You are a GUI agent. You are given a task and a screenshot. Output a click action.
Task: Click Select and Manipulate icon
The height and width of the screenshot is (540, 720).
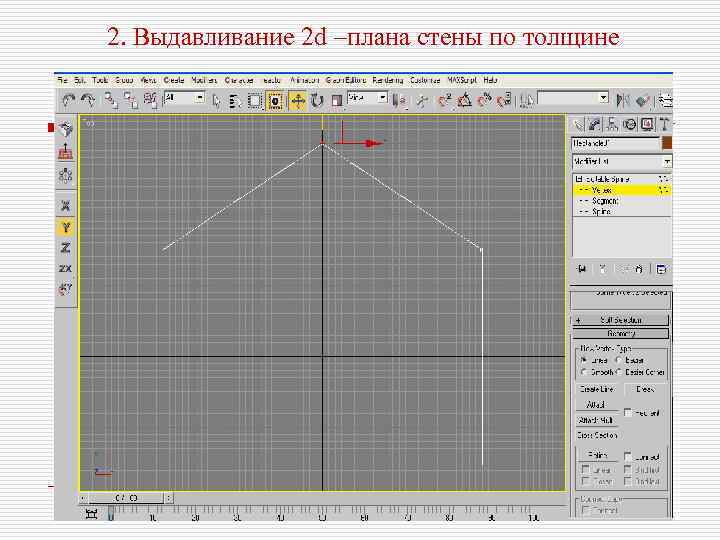click(x=422, y=101)
